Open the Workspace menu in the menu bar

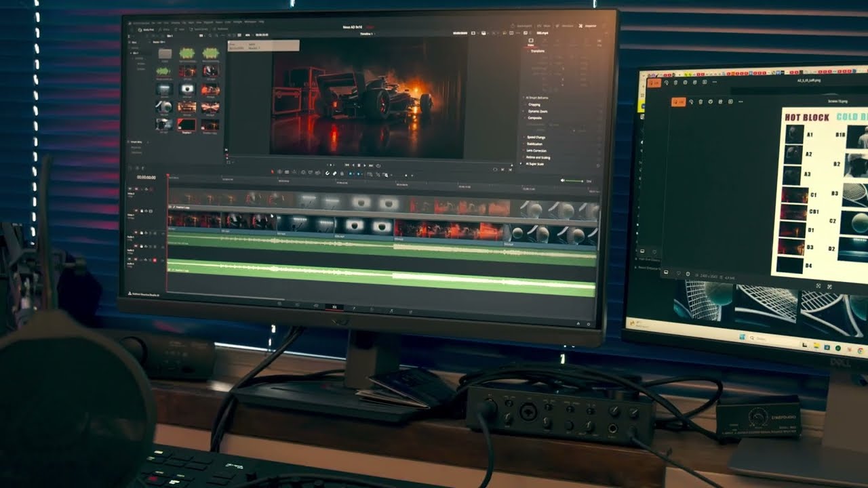click(x=250, y=22)
